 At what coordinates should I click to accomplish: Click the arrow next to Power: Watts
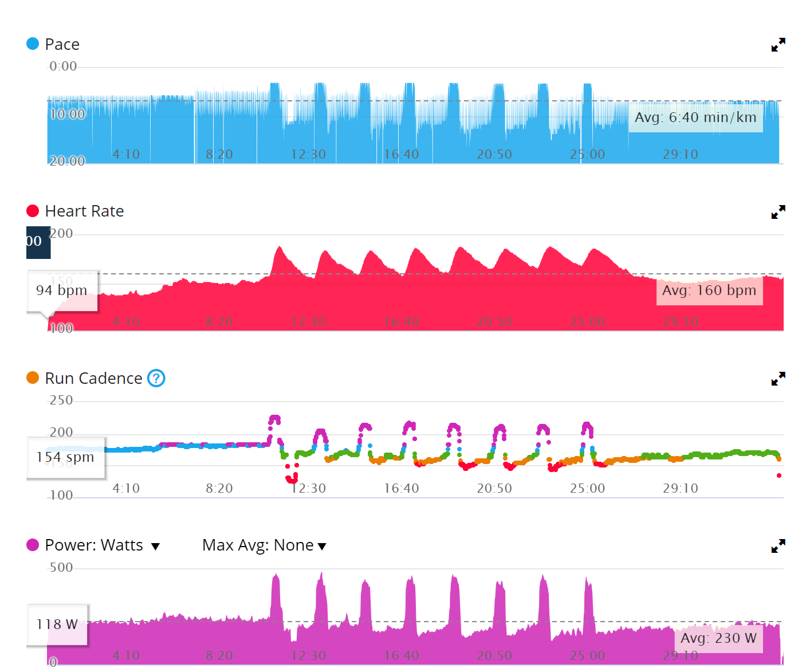[155, 547]
